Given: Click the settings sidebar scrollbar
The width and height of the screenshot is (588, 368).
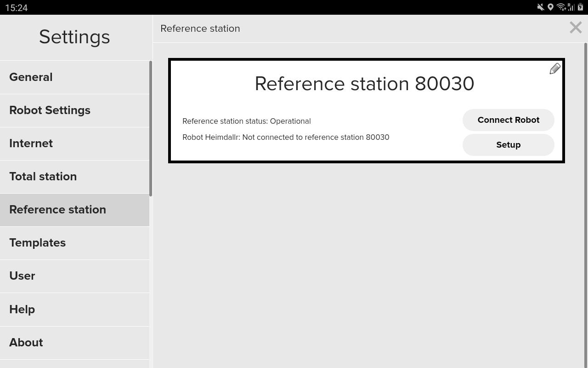Looking at the screenshot, I should click(151, 129).
